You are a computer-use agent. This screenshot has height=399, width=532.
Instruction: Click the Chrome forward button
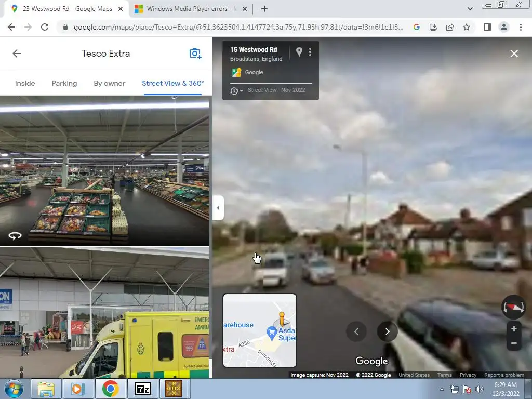click(28, 27)
